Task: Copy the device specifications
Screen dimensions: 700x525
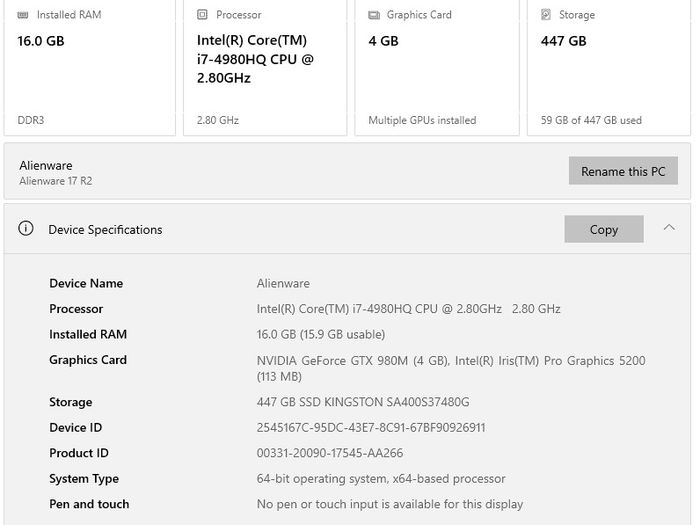Action: [604, 229]
